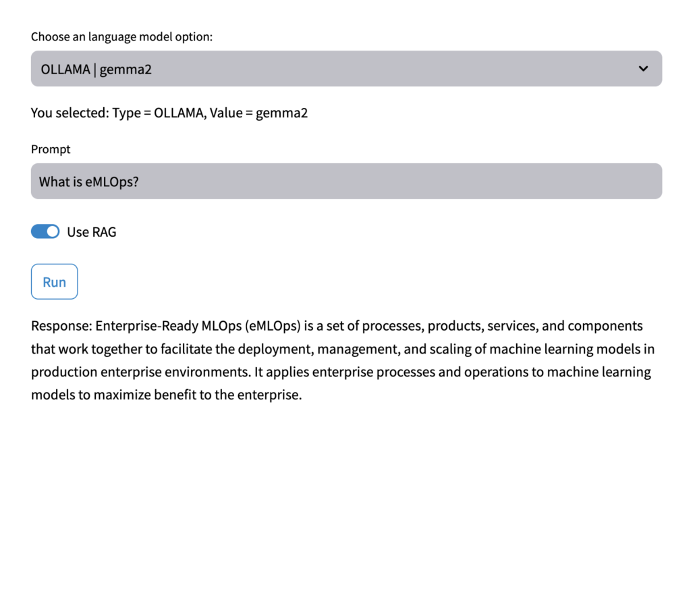Click the Run button

(55, 281)
